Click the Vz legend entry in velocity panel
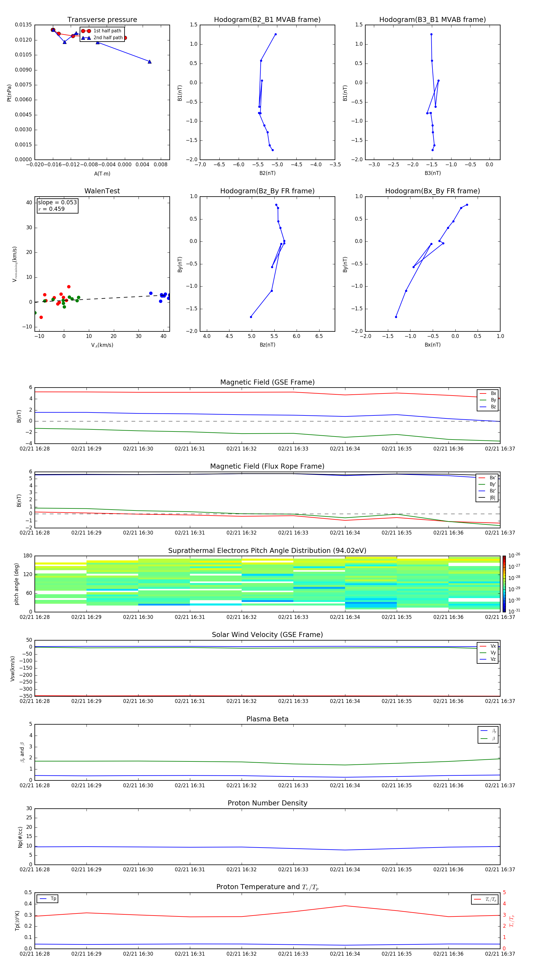 pos(488,659)
